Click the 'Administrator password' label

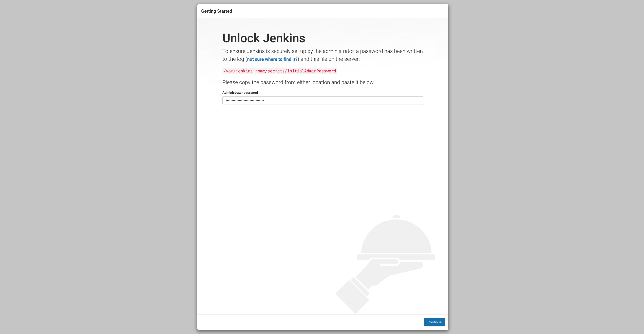click(x=240, y=93)
